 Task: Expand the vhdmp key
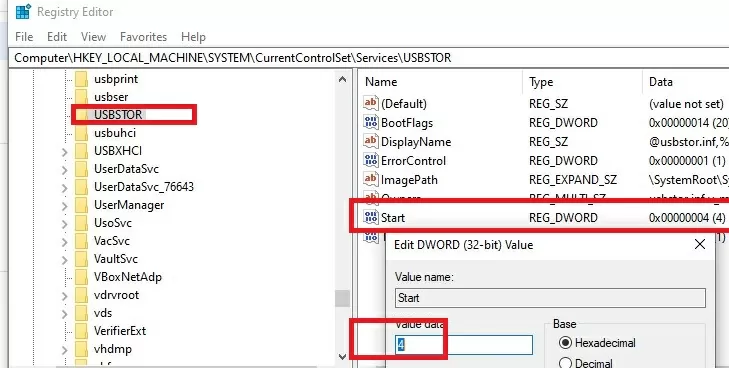pyautogui.click(x=64, y=349)
